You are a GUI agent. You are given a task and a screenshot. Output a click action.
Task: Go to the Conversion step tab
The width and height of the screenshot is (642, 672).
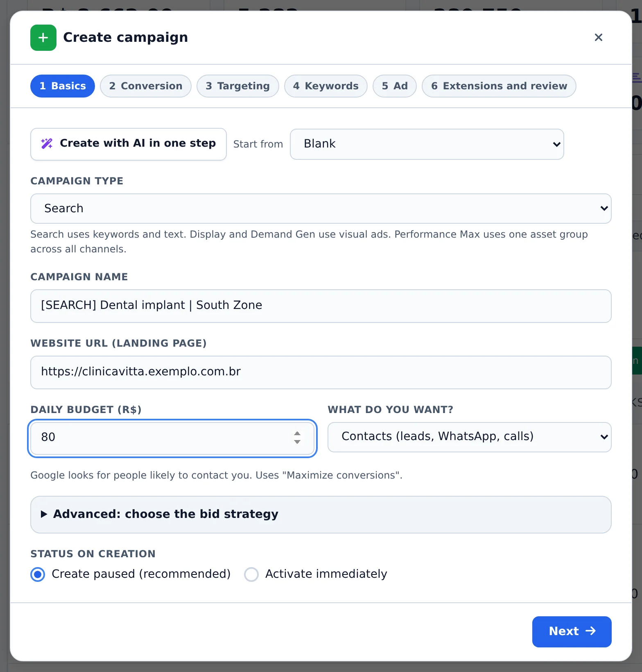[145, 86]
